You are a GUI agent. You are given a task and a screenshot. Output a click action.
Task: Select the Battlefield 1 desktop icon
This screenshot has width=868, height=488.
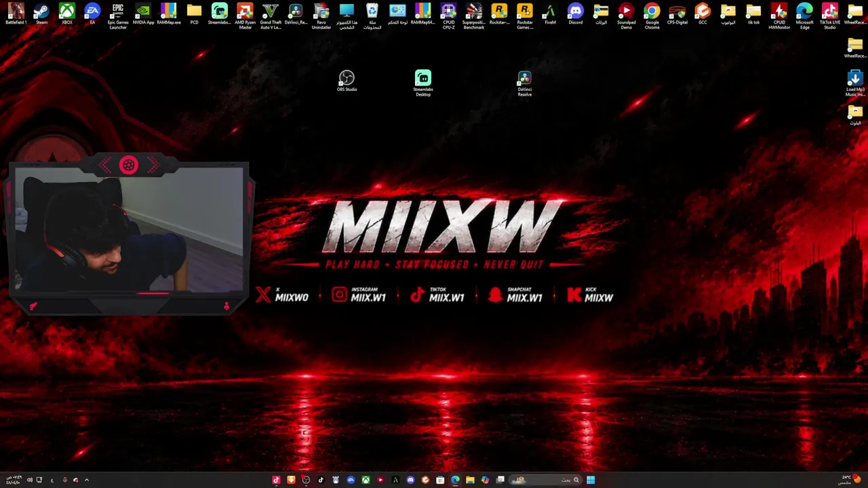click(16, 14)
